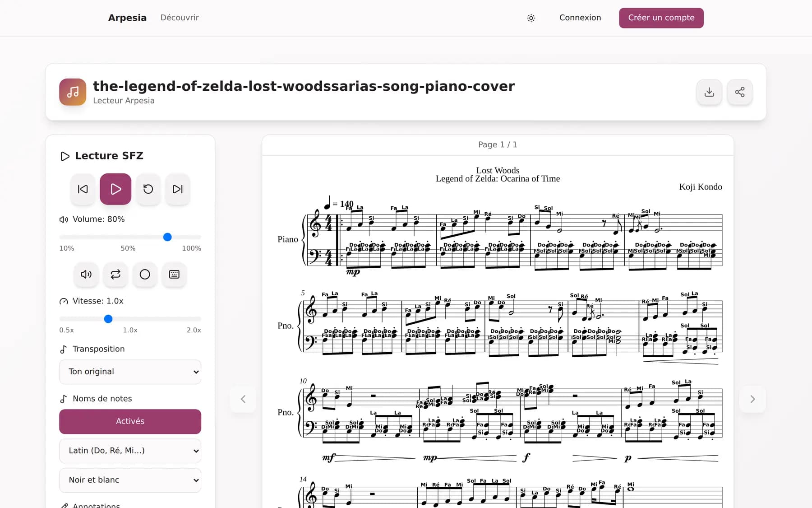
Task: Open the Noir et blanc color dropdown
Action: 130,480
